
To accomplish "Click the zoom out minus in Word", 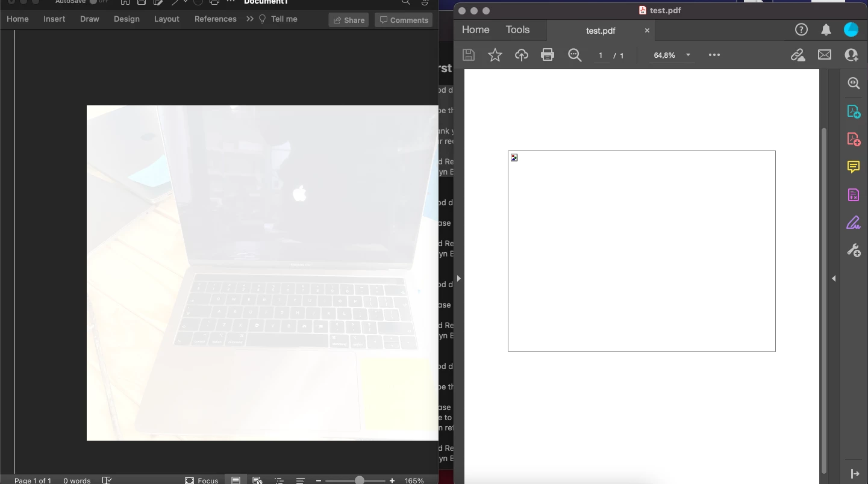I will pyautogui.click(x=319, y=480).
